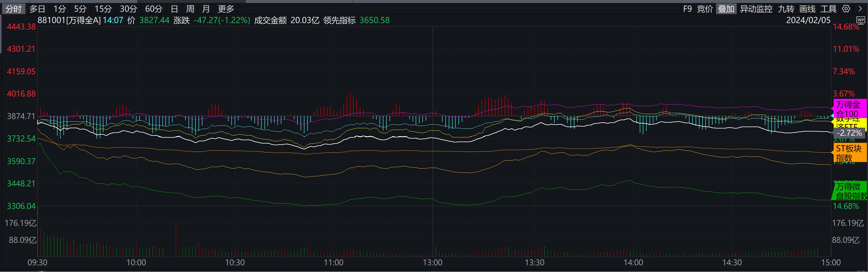
Task: Click the 881001[万得全A] index title
Action: (69, 20)
